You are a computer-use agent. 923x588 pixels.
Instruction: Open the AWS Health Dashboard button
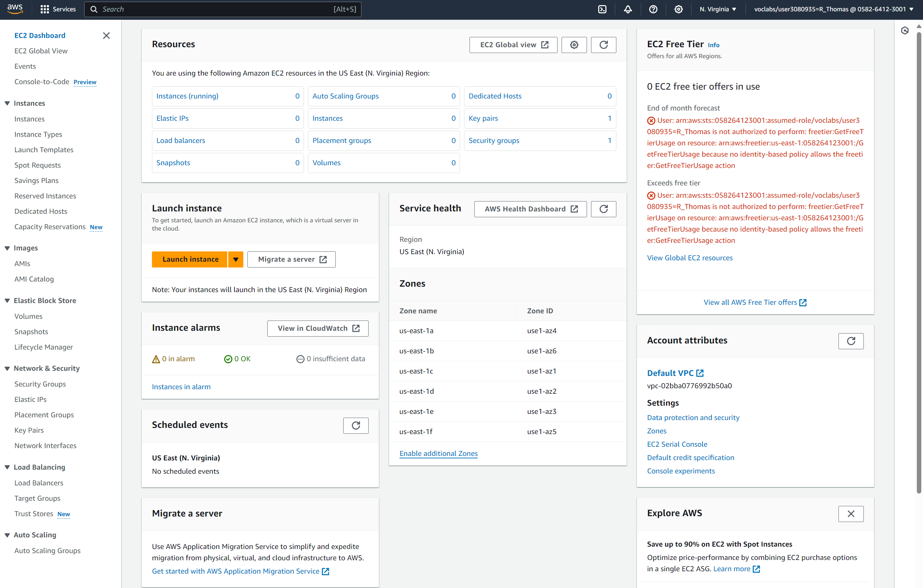pos(530,209)
